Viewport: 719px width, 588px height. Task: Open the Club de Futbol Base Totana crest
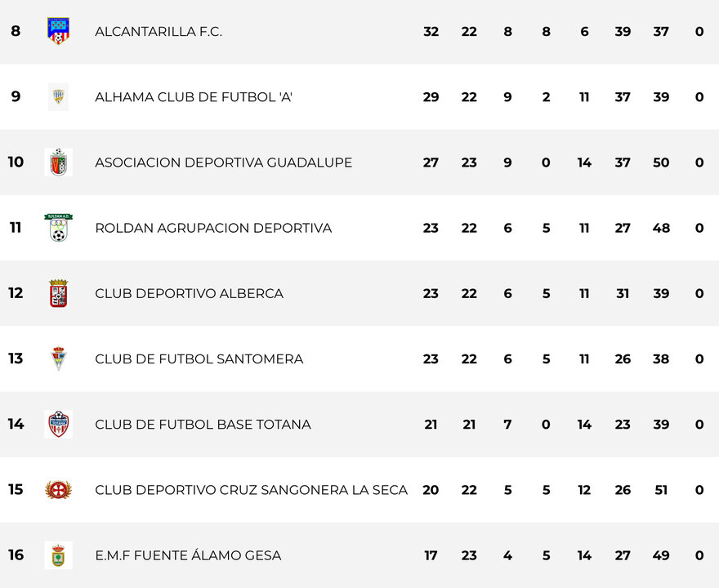tap(58, 424)
